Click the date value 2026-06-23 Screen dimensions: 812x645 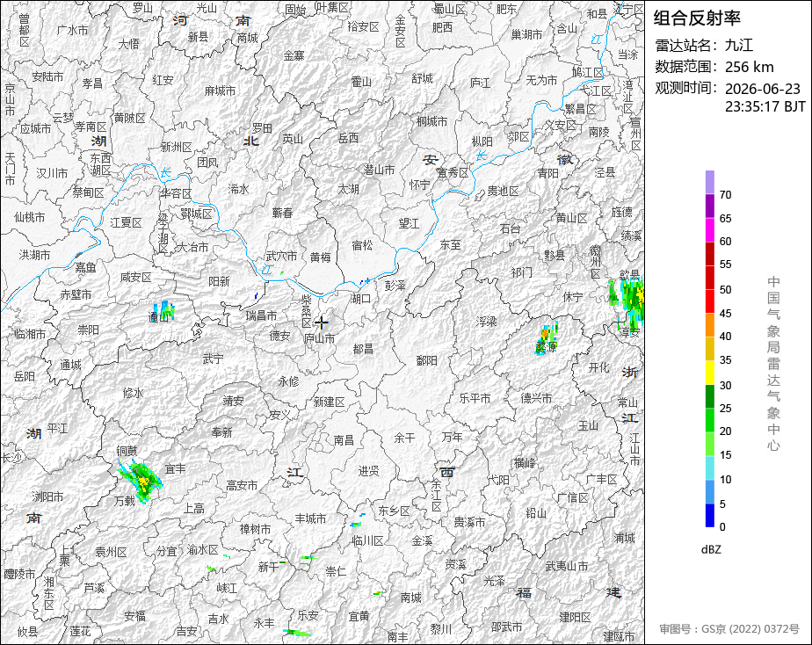pos(763,89)
